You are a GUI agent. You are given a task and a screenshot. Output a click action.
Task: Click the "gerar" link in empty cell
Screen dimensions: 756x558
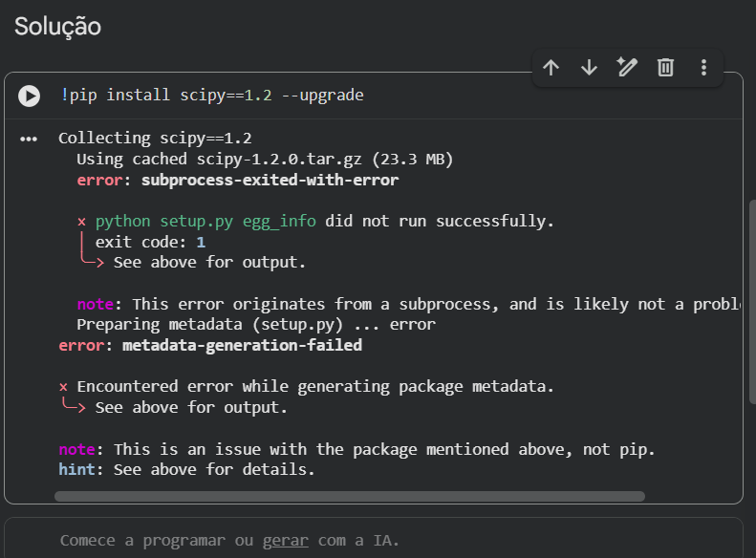tap(285, 541)
